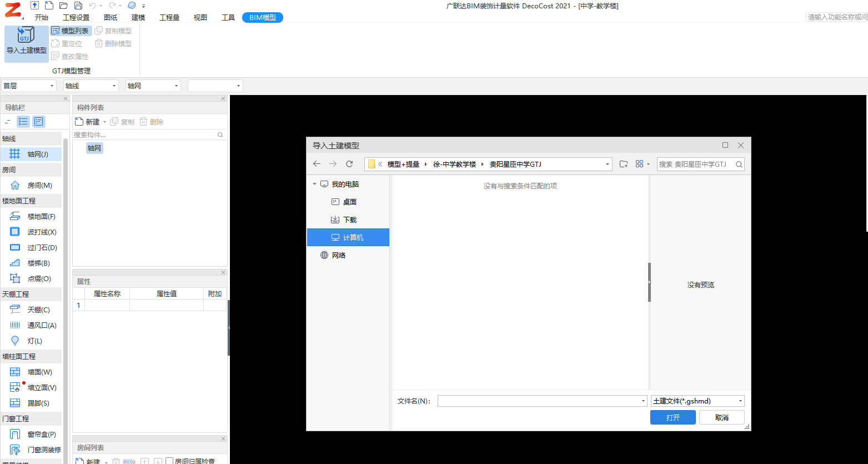868x464 pixels.
Task: Click the blue globe icon in top toolbar
Action: click(x=132, y=6)
